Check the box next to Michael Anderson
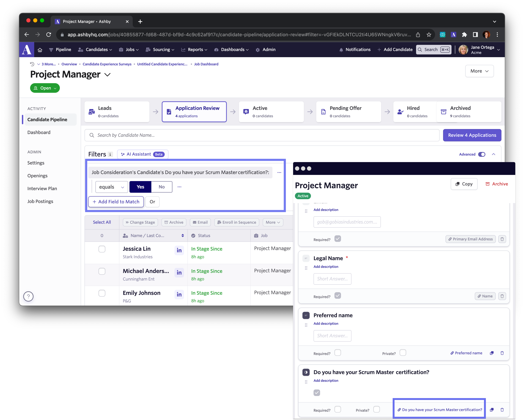This screenshot has height=420, width=524. tap(102, 271)
